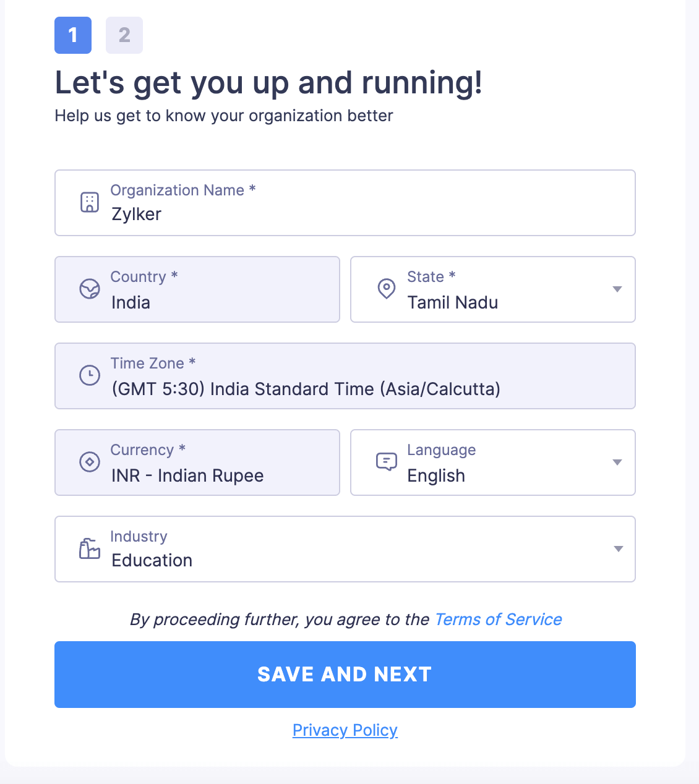Open the Terms of Service link
Screen dimensions: 699x784
pos(498,619)
